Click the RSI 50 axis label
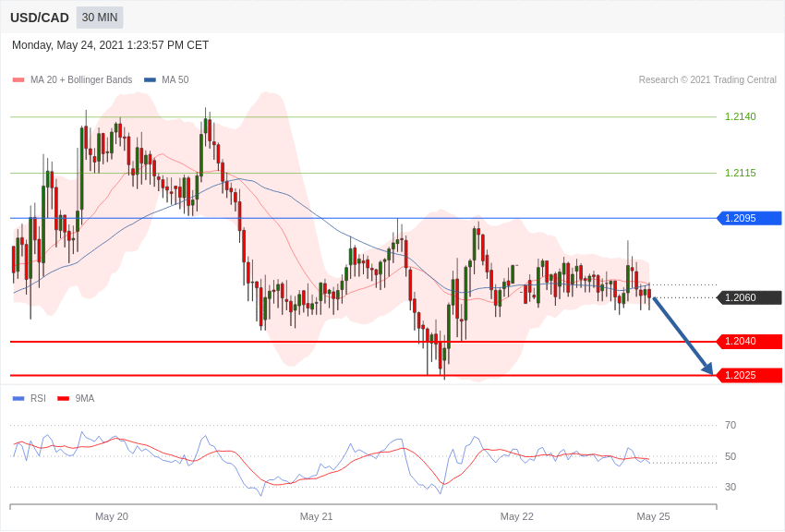This screenshot has height=532, width=785. coord(731,456)
